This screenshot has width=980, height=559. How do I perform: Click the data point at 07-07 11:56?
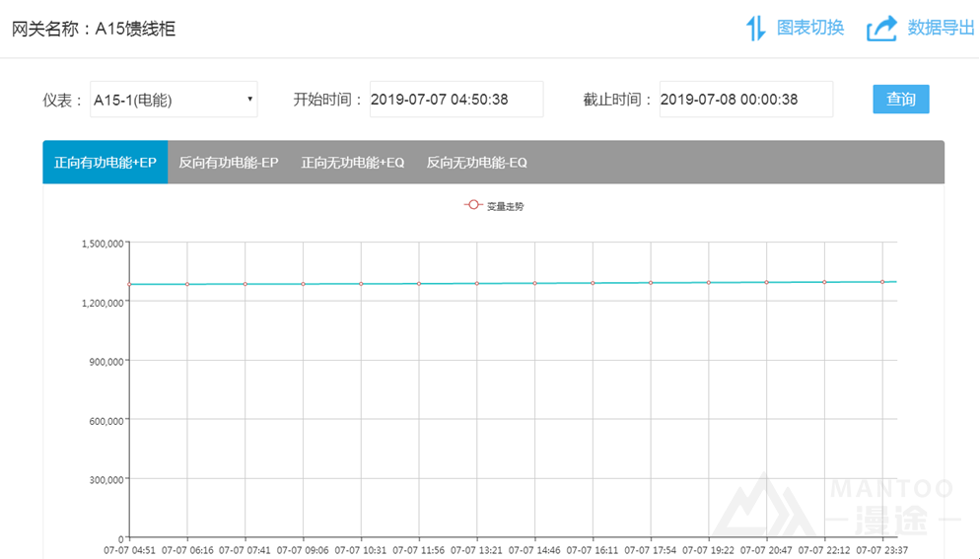coord(419,284)
